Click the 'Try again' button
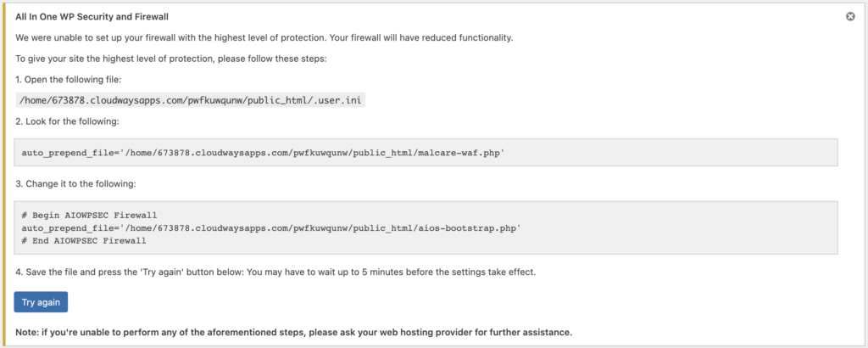Image resolution: width=868 pixels, height=348 pixels. 41,302
